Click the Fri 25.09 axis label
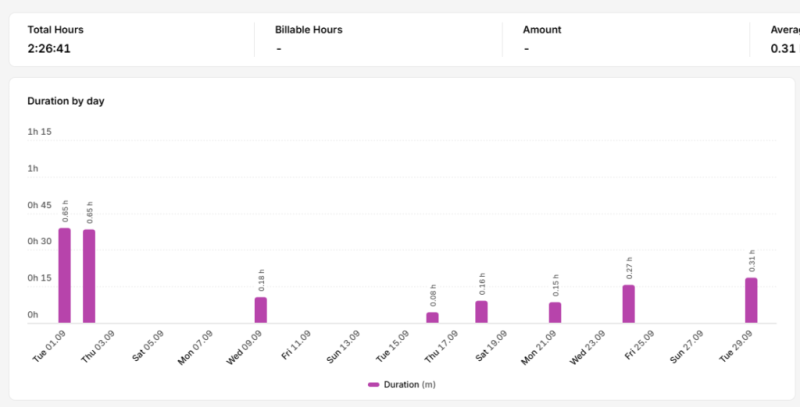Screen dimensions: 800x407 click(639, 345)
